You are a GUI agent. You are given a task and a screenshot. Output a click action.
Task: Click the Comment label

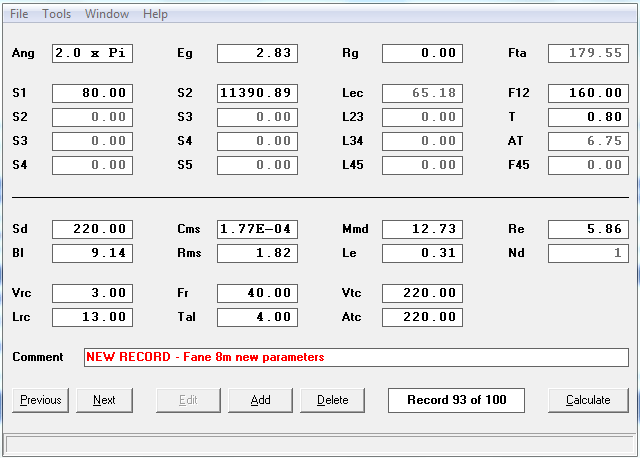38,357
